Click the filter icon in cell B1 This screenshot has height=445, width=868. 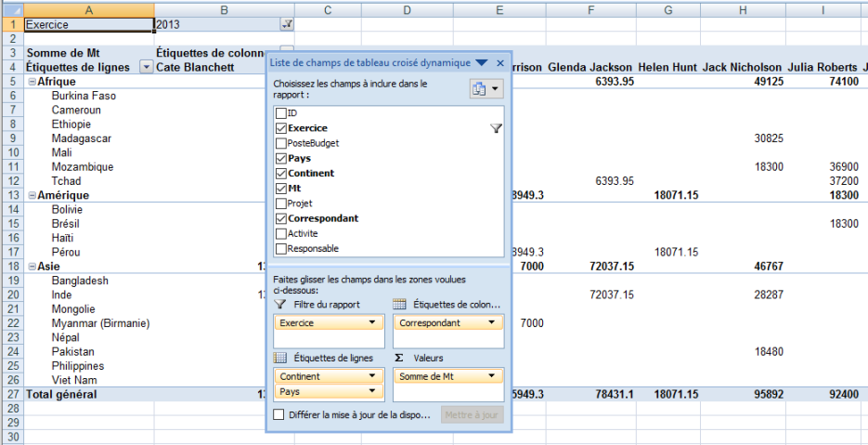286,24
